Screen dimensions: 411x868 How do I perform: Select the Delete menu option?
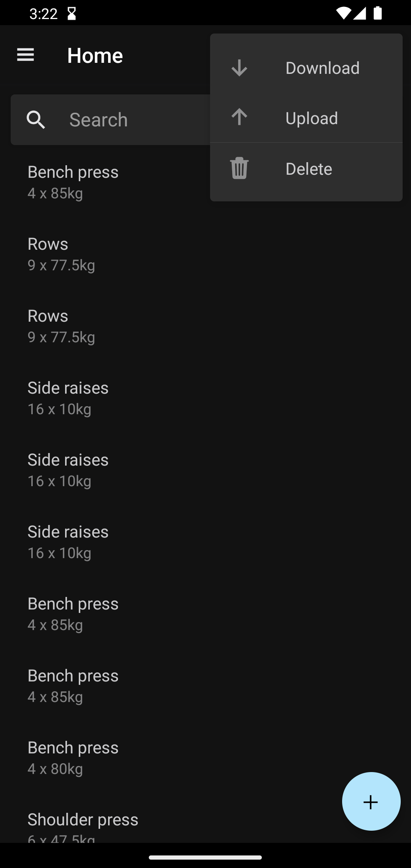(309, 169)
